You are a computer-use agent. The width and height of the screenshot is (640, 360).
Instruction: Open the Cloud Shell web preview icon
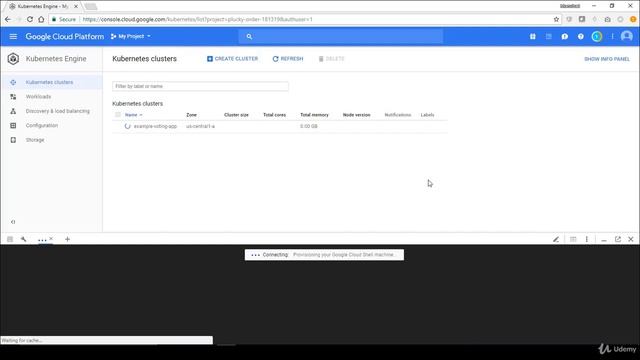(573, 239)
